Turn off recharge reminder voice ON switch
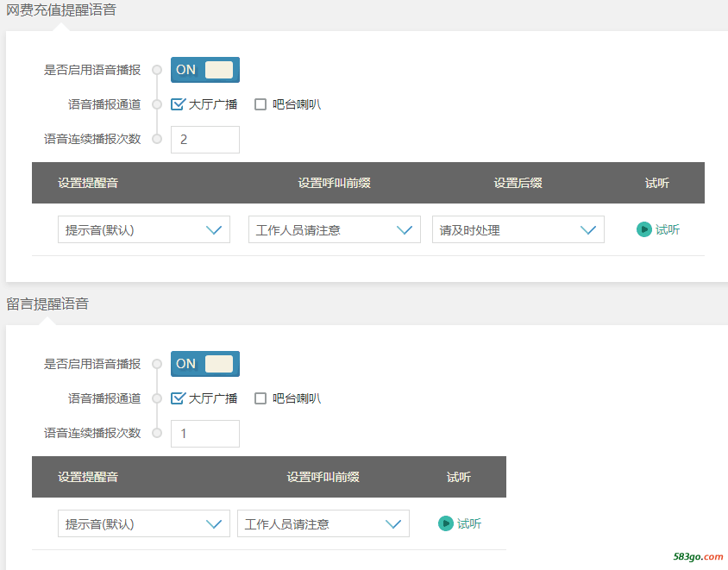The image size is (728, 570). point(205,70)
